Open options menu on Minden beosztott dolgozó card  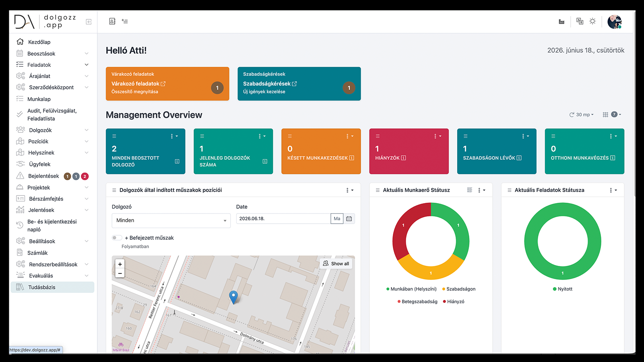coord(174,136)
